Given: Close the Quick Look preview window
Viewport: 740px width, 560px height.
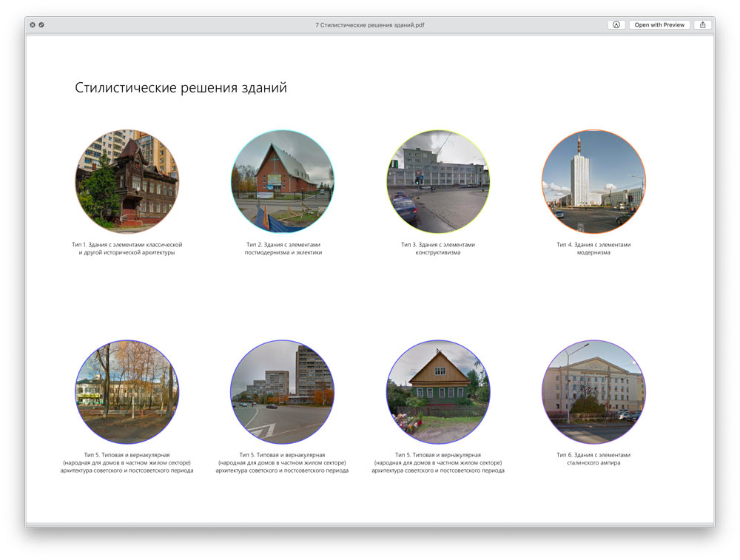Looking at the screenshot, I should [33, 25].
